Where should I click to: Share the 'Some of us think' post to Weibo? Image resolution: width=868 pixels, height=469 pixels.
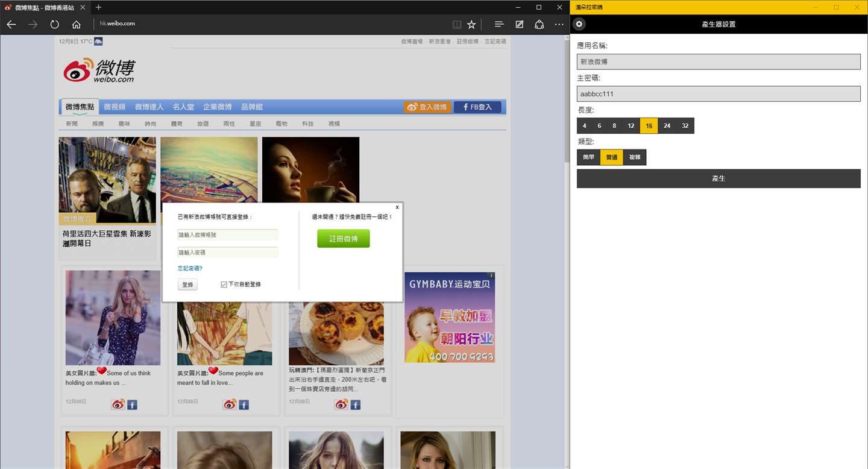118,404
